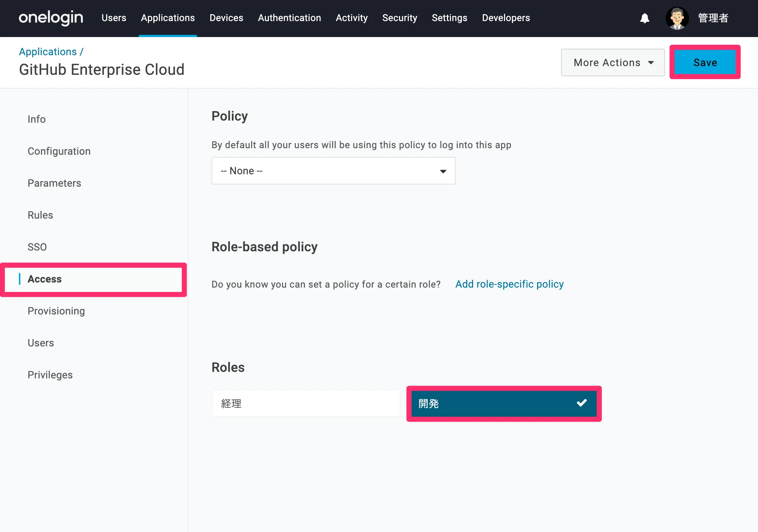Click the Policy dropdown caret arrow
Image resolution: width=758 pixels, height=532 pixels.
pyautogui.click(x=443, y=171)
